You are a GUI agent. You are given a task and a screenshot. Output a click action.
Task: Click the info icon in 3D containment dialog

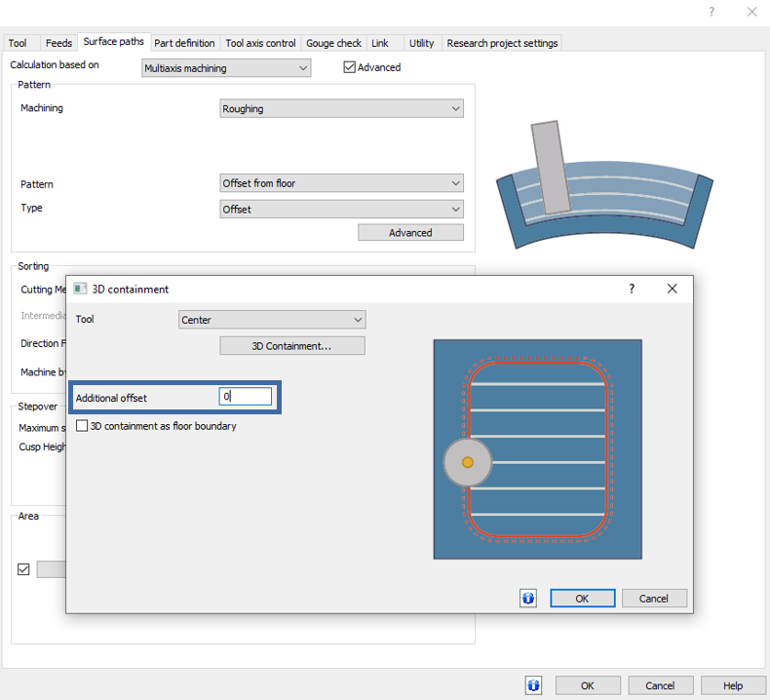(528, 598)
